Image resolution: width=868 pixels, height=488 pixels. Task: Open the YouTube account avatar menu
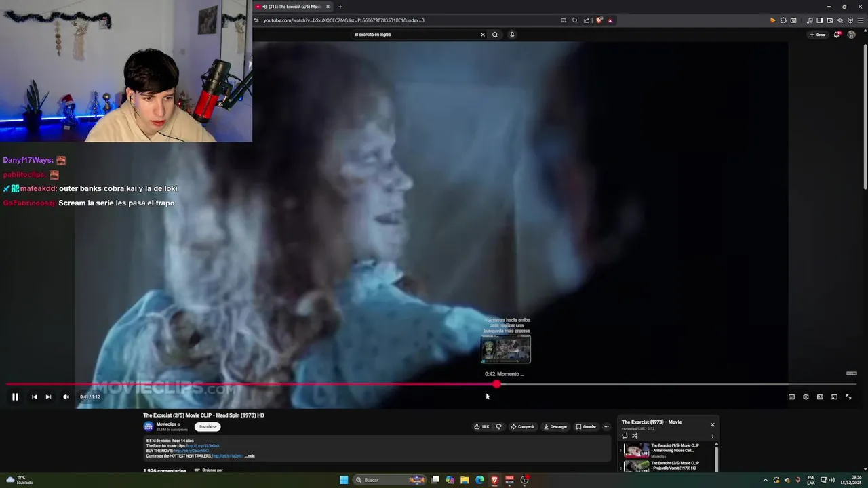(852, 35)
